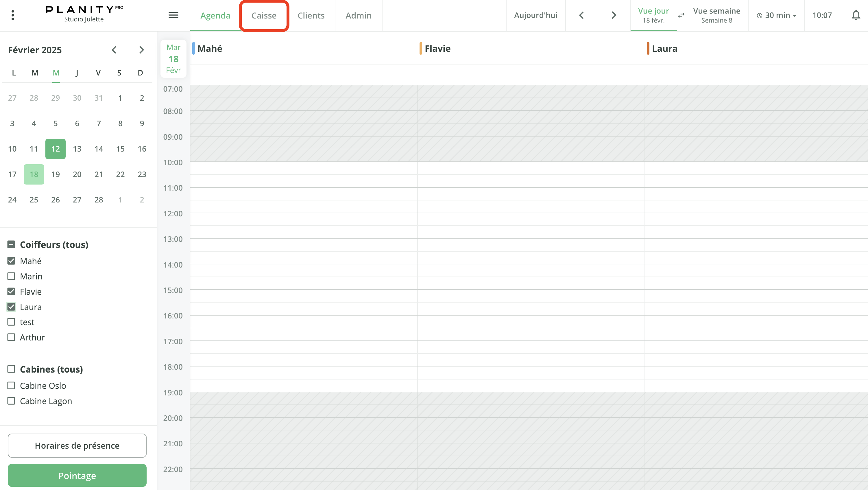Select February 18 in mini calendar

(34, 174)
